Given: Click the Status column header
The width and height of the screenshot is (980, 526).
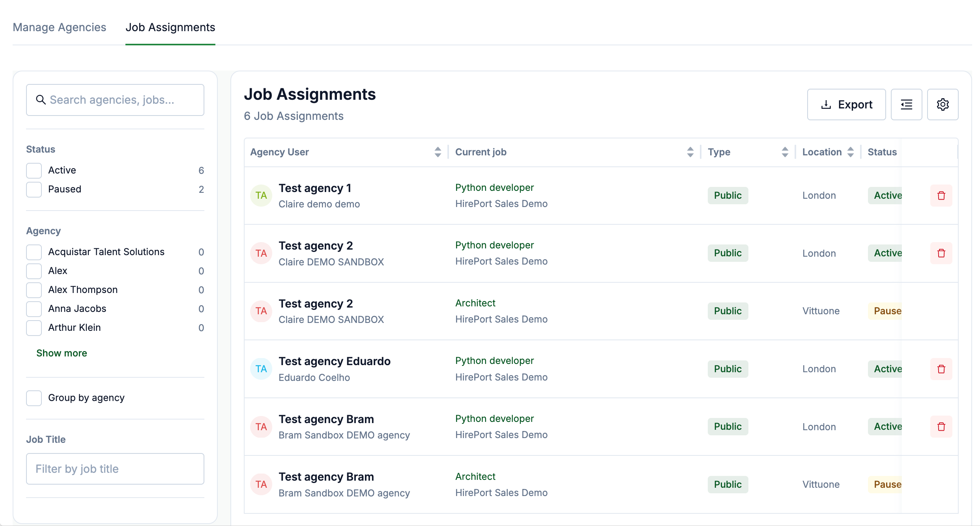Looking at the screenshot, I should (x=882, y=152).
